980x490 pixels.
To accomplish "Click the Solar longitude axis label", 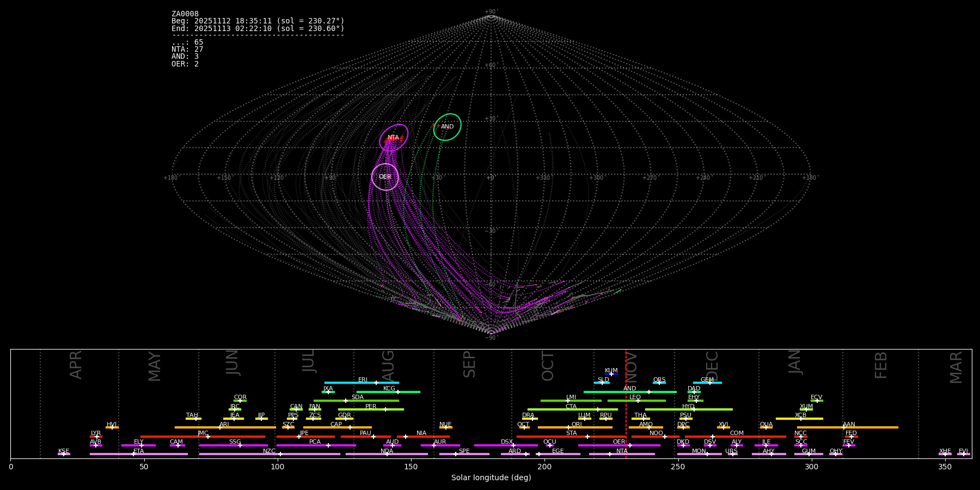I will click(491, 477).
